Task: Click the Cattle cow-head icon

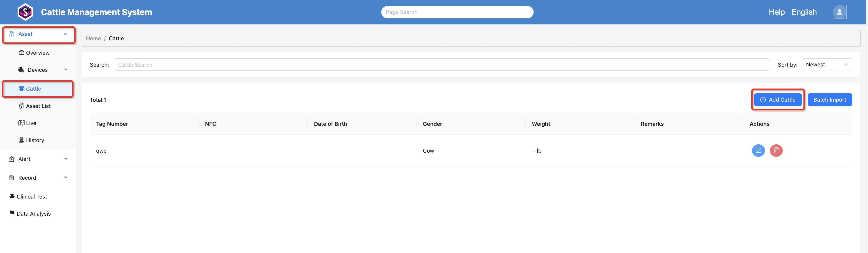Action: pos(21,89)
